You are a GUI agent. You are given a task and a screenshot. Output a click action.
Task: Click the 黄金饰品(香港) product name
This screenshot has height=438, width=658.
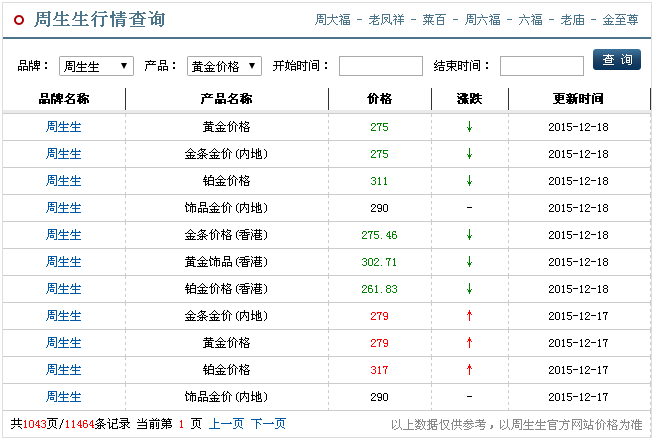(226, 262)
